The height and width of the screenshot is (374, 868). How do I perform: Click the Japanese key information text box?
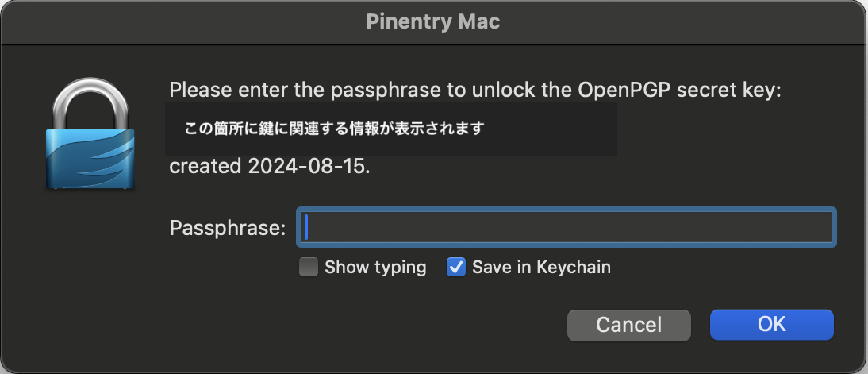[390, 128]
